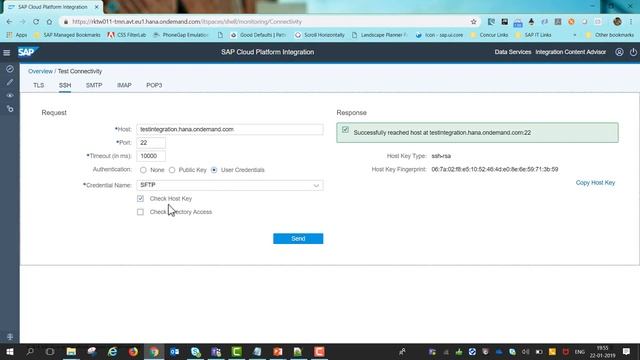The width and height of the screenshot is (640, 360).
Task: Click the Send button
Action: 298,239
